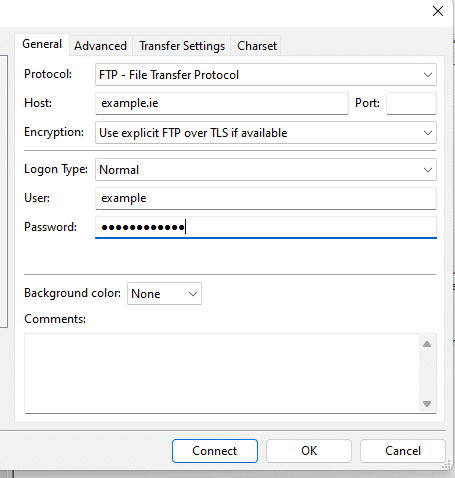This screenshot has width=455, height=478.
Task: Go to the General tab
Action: pyautogui.click(x=42, y=44)
